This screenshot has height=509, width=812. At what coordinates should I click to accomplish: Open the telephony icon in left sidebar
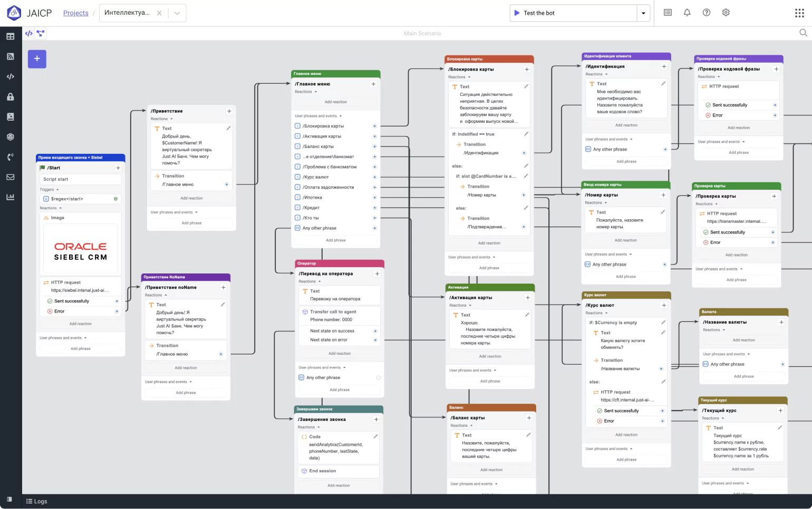click(x=10, y=157)
